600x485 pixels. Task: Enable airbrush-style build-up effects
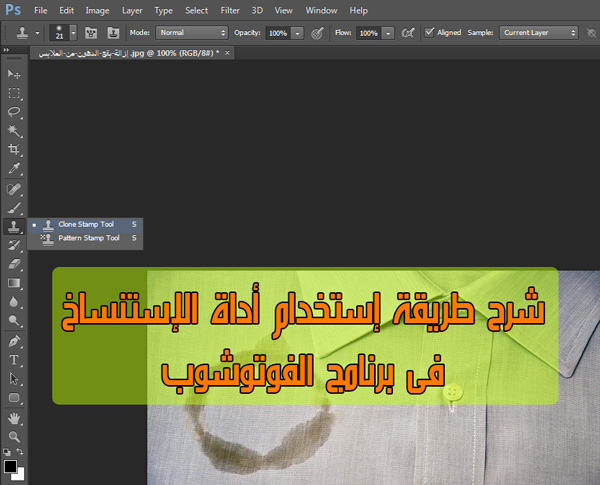[408, 33]
